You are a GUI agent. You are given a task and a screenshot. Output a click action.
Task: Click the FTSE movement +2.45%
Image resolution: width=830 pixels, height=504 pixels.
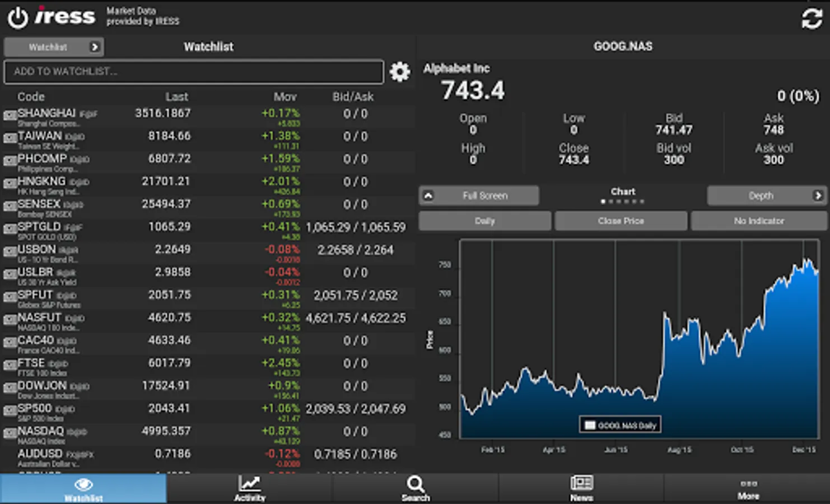[281, 363]
